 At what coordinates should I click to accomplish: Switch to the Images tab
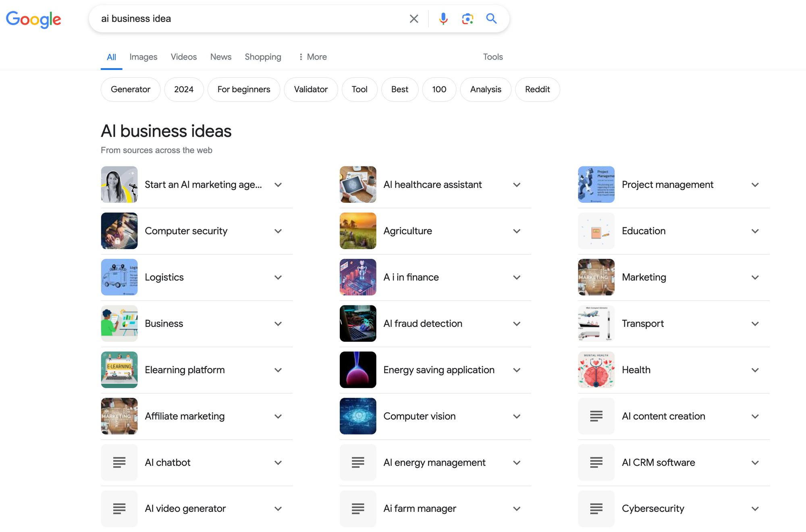[143, 57]
